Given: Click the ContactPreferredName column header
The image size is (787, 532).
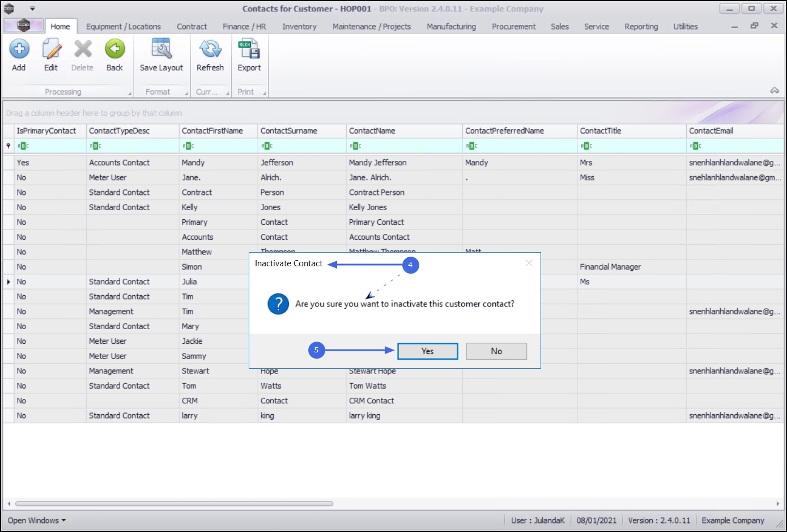Looking at the screenshot, I should [x=520, y=131].
